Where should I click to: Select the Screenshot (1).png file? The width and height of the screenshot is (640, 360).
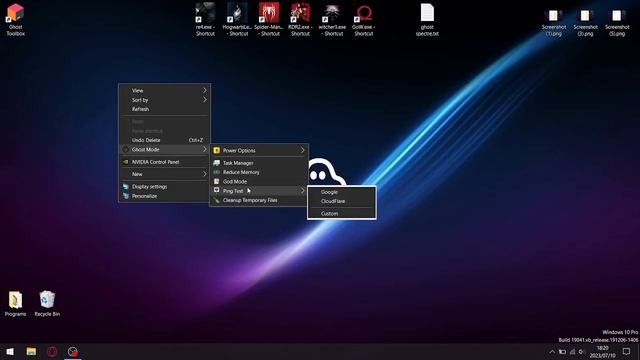[x=553, y=22]
